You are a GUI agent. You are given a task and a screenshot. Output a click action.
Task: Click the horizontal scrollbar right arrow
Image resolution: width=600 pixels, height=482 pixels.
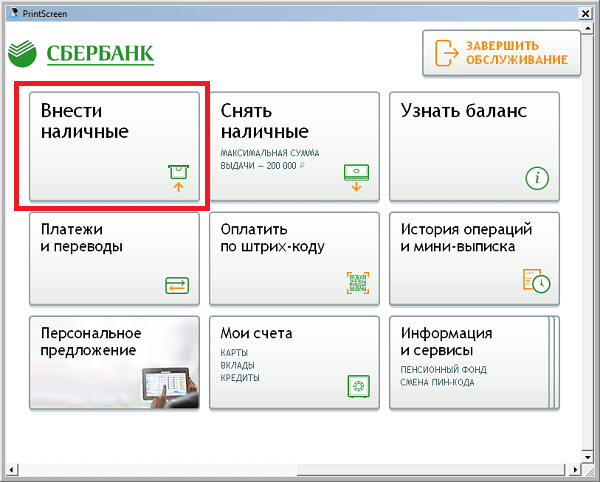pyautogui.click(x=576, y=467)
